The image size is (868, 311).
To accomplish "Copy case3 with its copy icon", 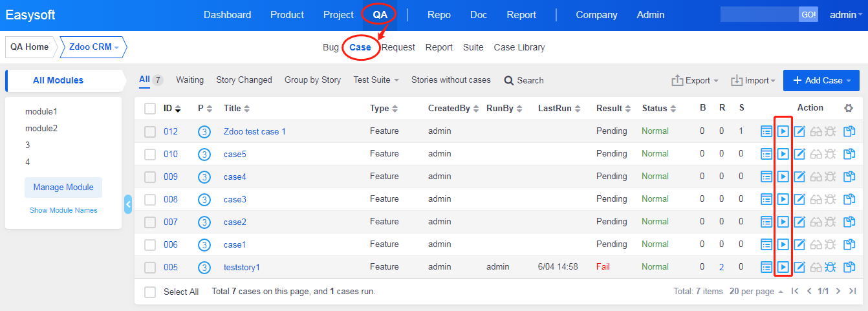I will 849,199.
